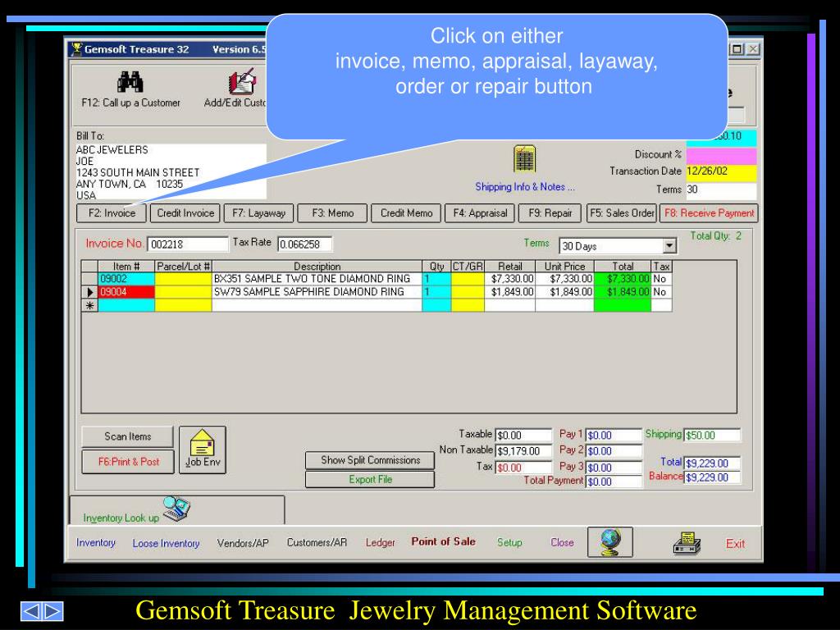The height and width of the screenshot is (630, 840).
Task: Open the Shipping Info & Notes link
Action: [524, 187]
